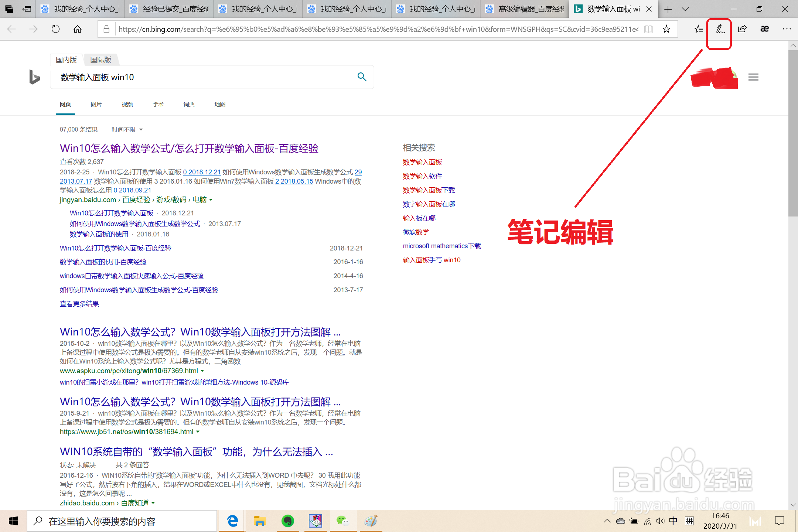Open related search 输入面板手写 win10
The width and height of the screenshot is (798, 532).
(x=432, y=260)
